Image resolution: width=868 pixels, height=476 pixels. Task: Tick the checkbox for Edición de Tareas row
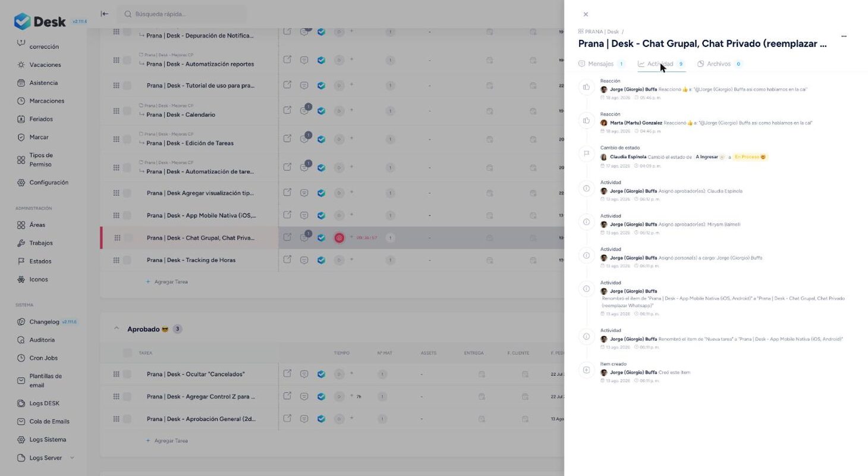pyautogui.click(x=127, y=139)
